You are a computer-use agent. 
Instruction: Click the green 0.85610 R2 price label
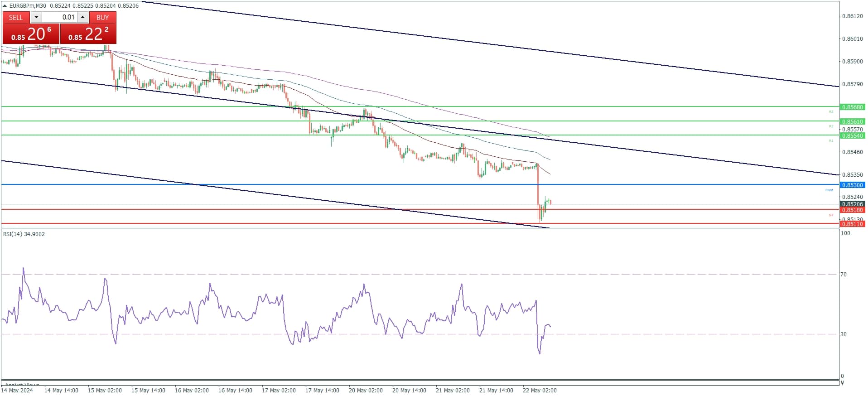coord(852,121)
